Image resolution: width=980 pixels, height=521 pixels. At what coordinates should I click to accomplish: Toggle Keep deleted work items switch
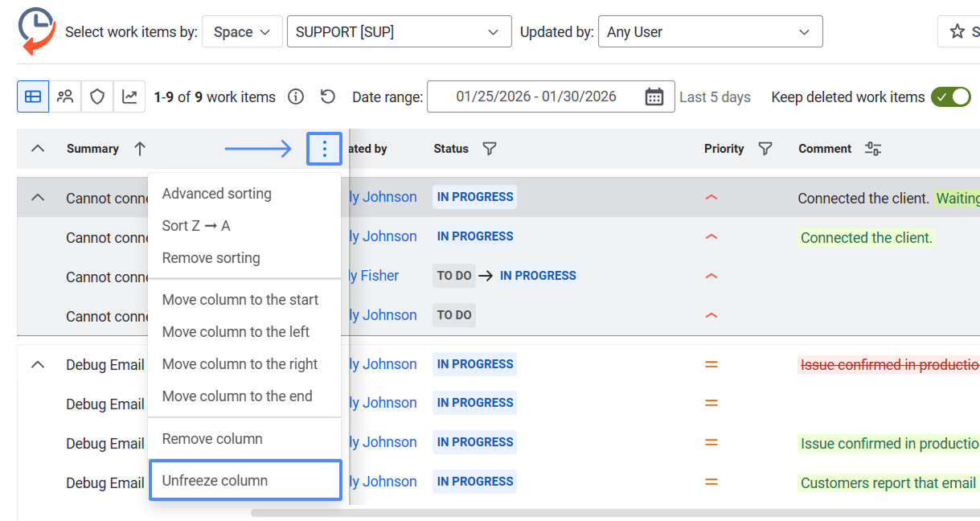pos(951,97)
